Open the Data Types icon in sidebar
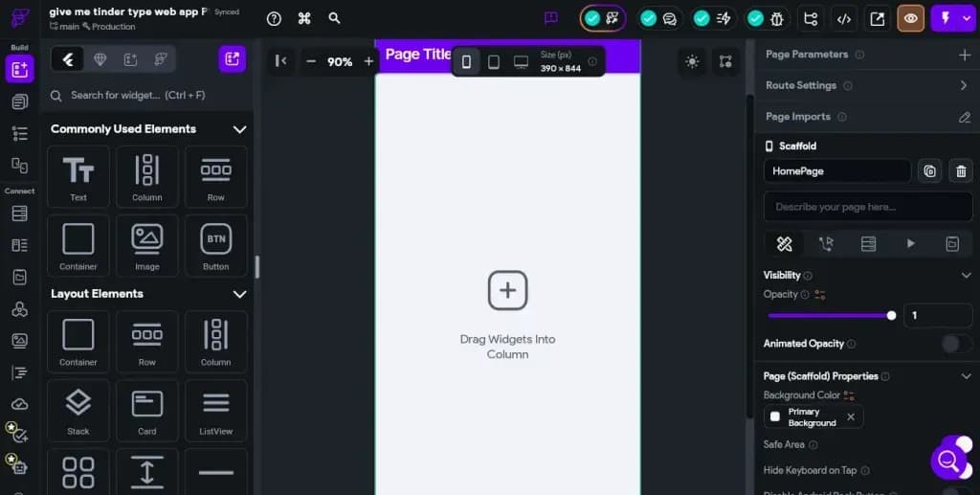 point(19,245)
